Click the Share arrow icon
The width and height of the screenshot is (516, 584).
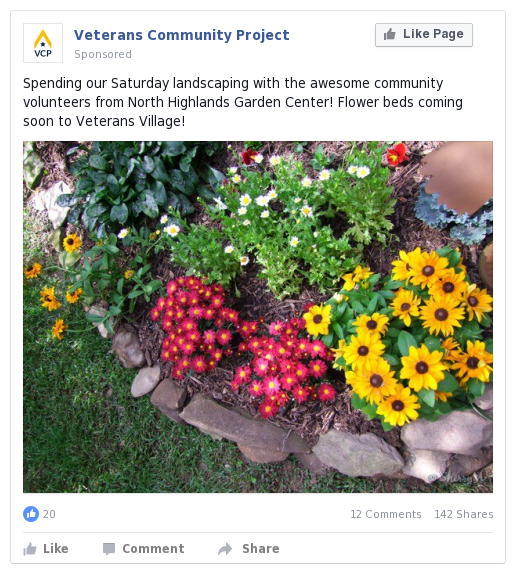(x=225, y=549)
